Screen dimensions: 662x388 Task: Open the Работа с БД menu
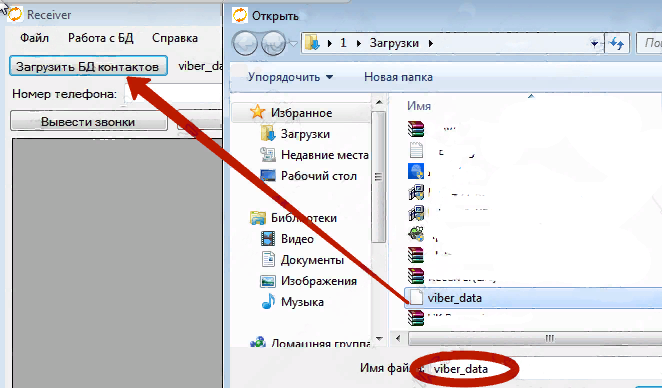[x=100, y=38]
